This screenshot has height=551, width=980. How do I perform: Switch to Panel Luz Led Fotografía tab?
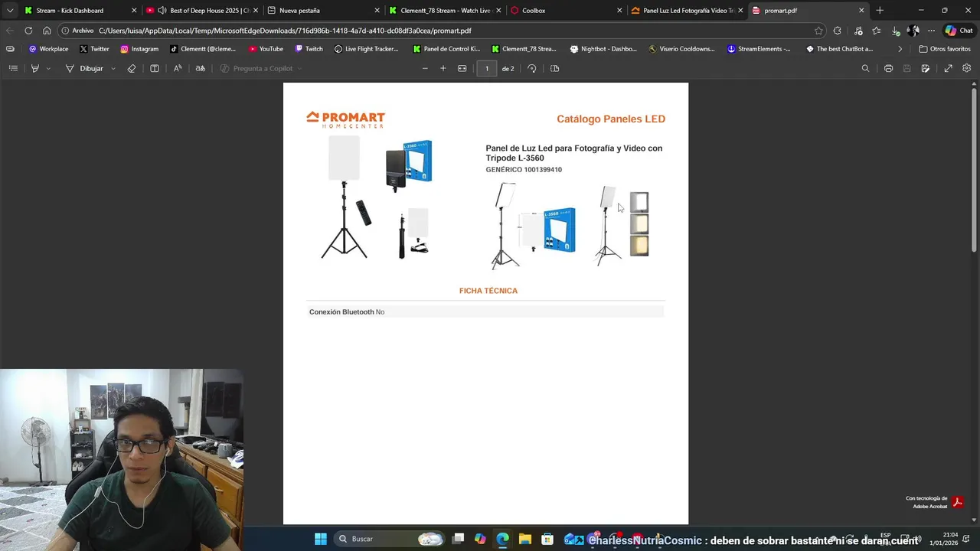(686, 11)
